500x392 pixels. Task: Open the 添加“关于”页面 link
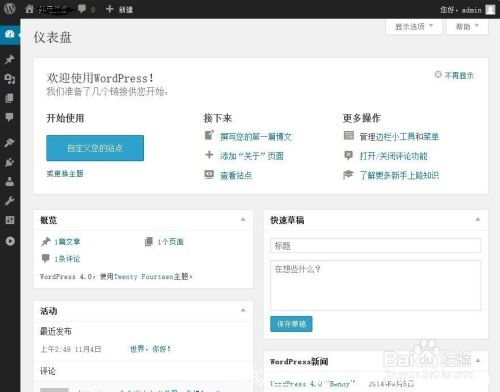point(252,156)
